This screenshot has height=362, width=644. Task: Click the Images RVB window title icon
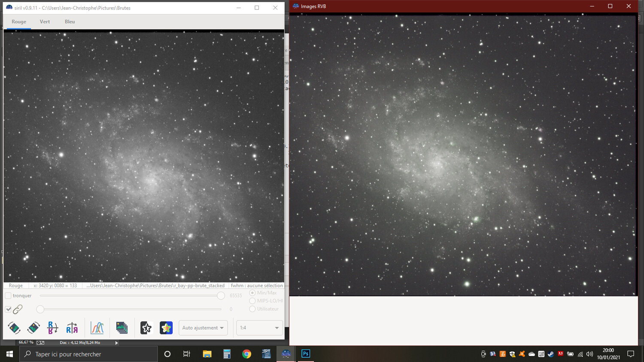pos(295,6)
